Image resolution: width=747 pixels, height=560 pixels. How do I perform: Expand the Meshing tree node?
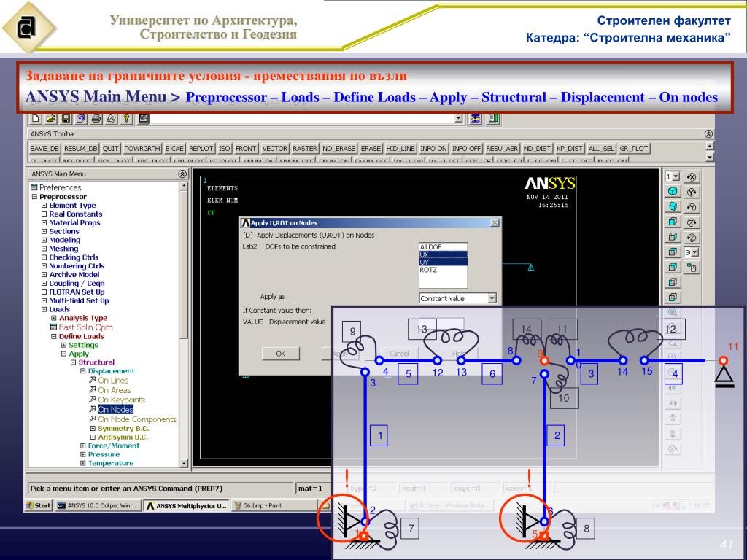click(44, 249)
